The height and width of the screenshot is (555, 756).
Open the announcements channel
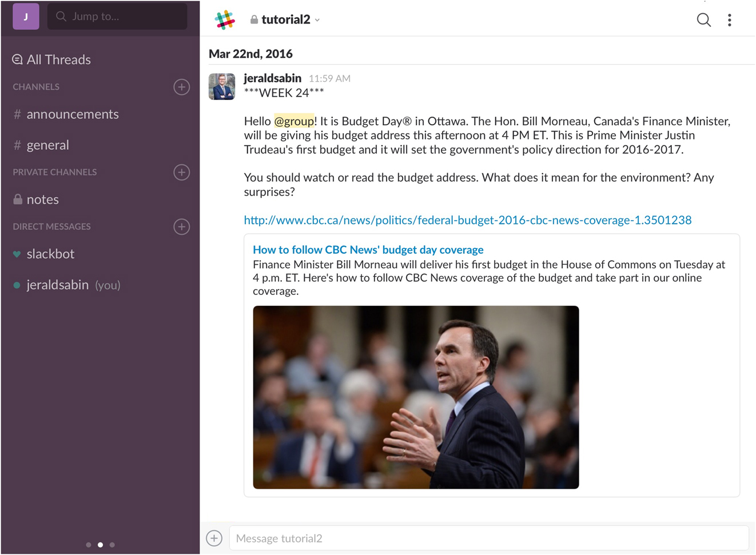tap(72, 114)
